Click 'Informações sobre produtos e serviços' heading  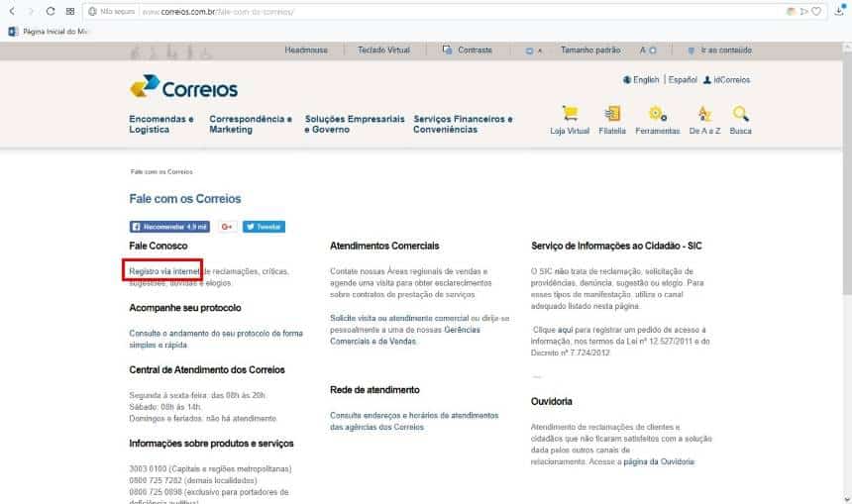[x=211, y=444]
